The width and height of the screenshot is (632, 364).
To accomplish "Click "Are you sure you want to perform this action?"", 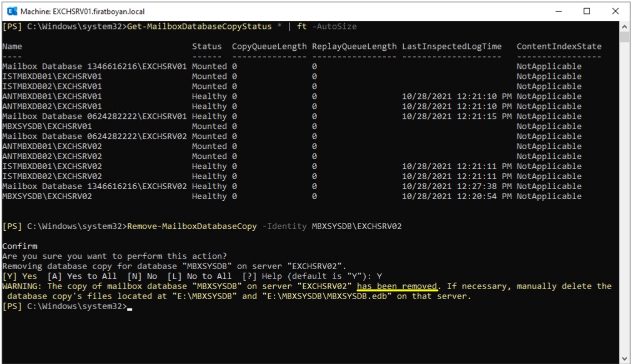I will click(x=114, y=256).
